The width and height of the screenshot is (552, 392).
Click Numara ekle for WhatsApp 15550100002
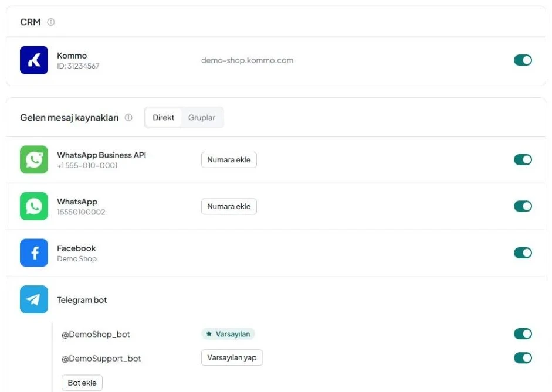(x=229, y=206)
